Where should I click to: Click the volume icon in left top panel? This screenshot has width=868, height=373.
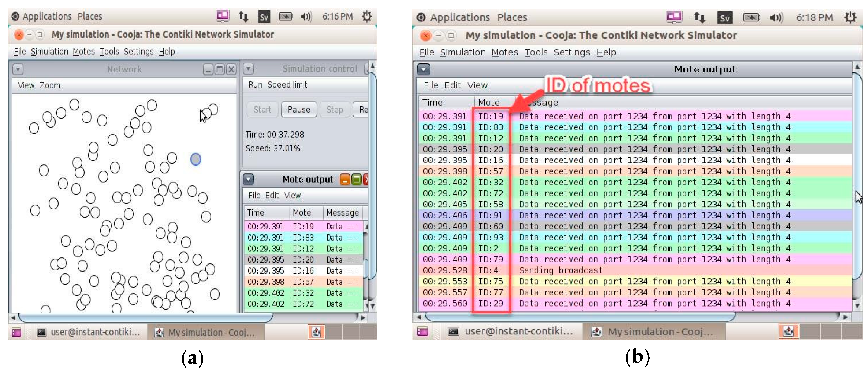click(x=306, y=16)
